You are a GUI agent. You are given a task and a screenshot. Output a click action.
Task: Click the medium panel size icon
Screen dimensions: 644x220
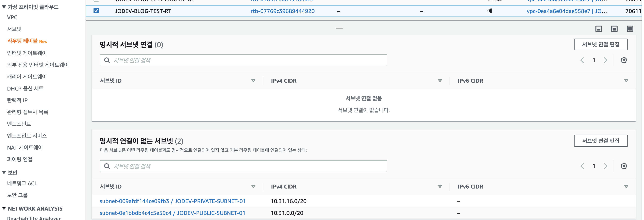614,29
